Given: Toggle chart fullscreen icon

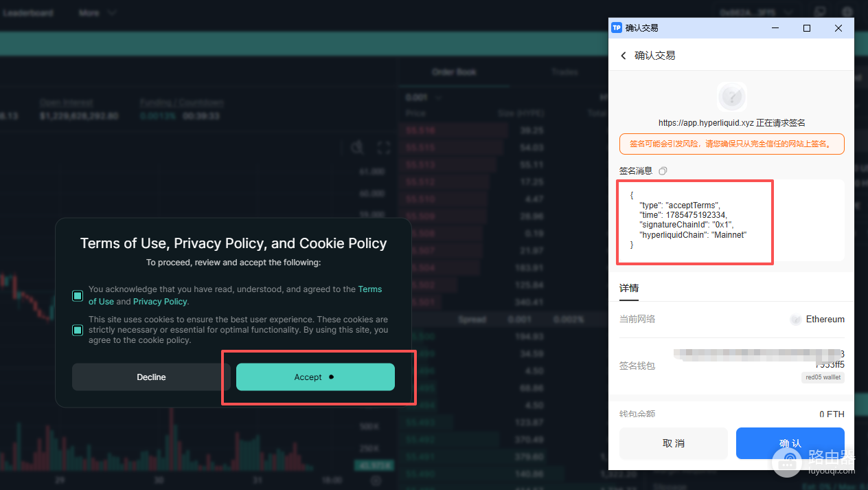Looking at the screenshot, I should 384,148.
